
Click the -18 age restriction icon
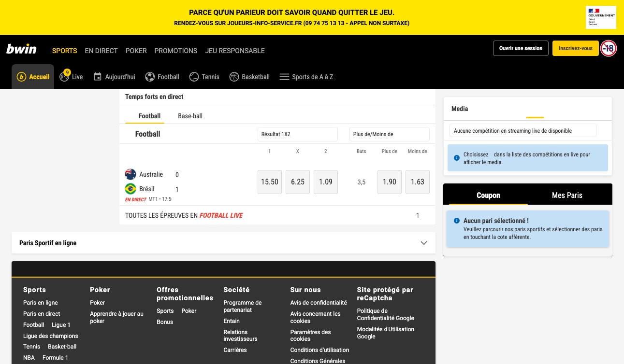[609, 48]
